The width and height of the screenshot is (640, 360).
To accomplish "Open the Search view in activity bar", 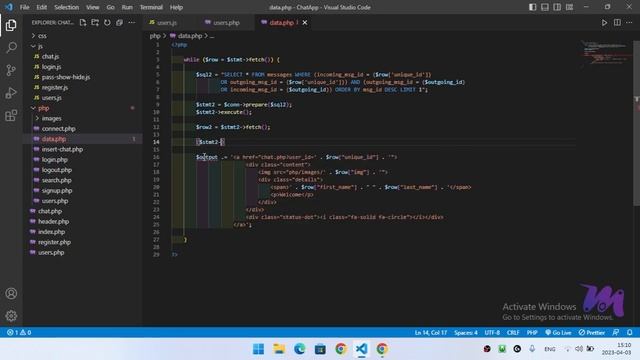I will [11, 48].
